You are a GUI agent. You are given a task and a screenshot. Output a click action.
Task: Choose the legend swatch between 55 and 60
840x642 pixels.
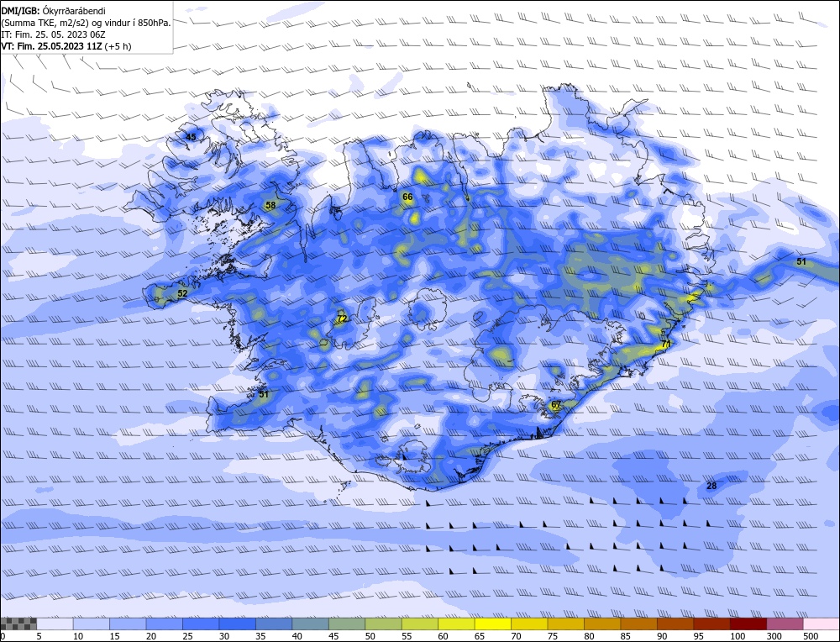(x=420, y=624)
